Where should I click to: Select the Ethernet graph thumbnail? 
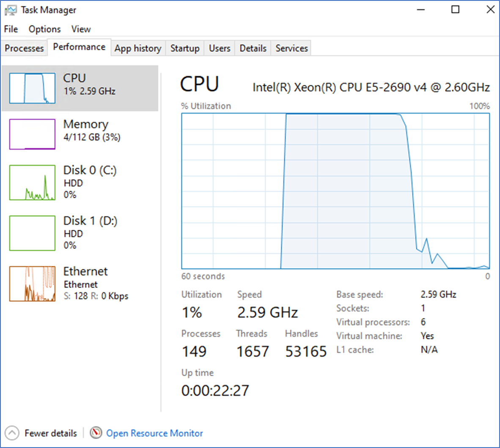(x=32, y=284)
